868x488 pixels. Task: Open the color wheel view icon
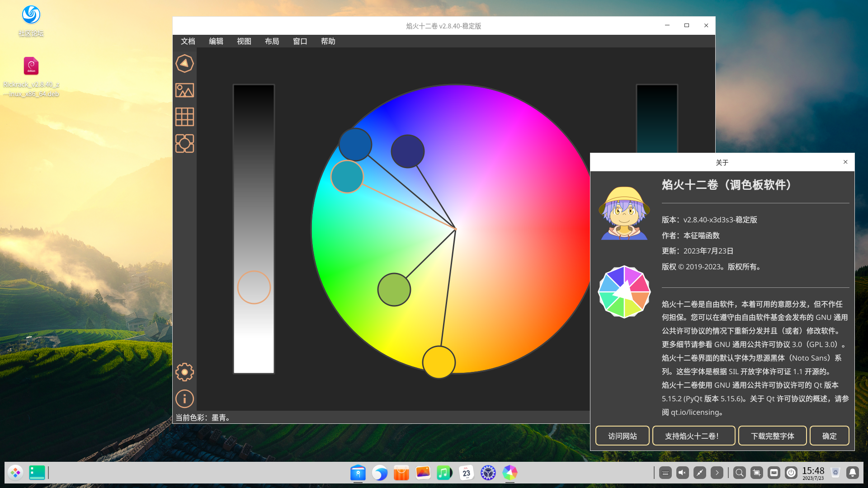pyautogui.click(x=184, y=64)
